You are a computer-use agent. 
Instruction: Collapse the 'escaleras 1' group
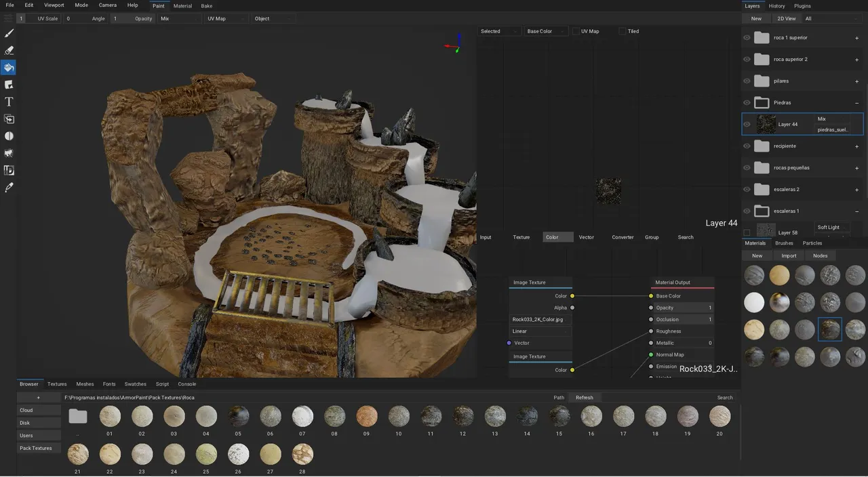pos(857,211)
